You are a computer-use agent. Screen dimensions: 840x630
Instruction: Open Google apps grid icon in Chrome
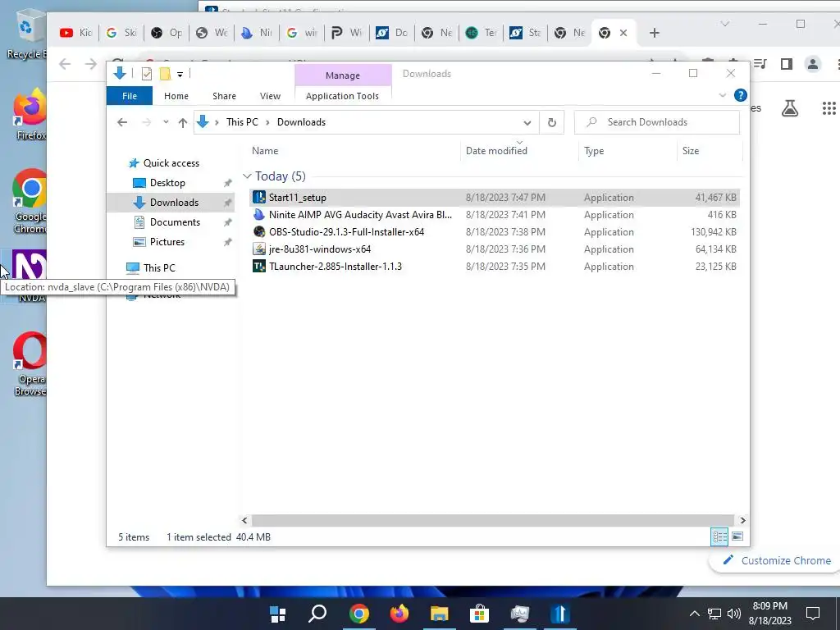[829, 109]
